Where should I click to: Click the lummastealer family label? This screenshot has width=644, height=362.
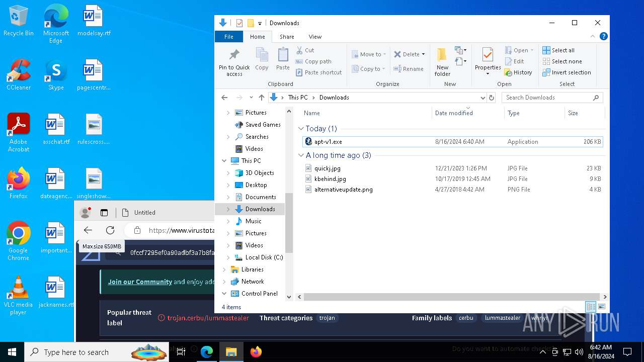point(503,318)
